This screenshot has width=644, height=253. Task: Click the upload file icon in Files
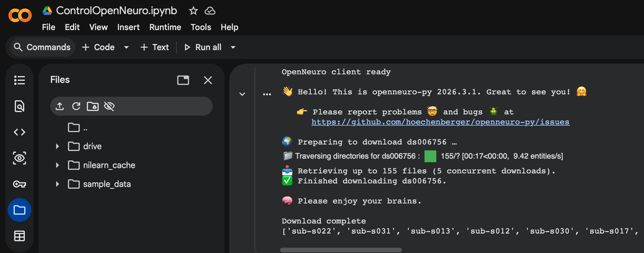coord(60,106)
